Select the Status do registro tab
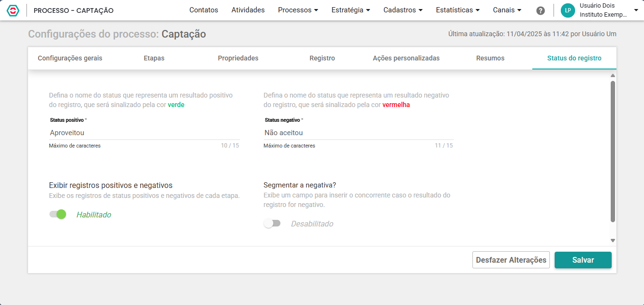This screenshot has width=644, height=305. 574,58
